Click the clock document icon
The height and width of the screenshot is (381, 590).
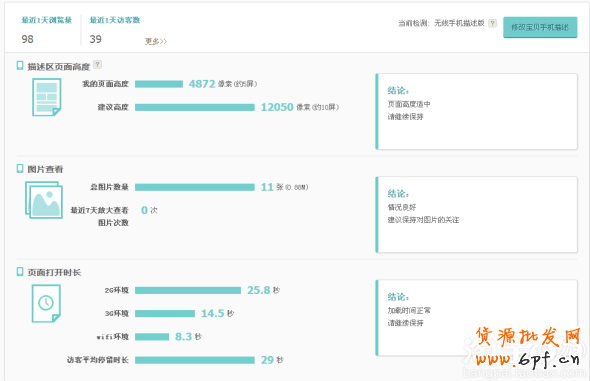tap(46, 303)
